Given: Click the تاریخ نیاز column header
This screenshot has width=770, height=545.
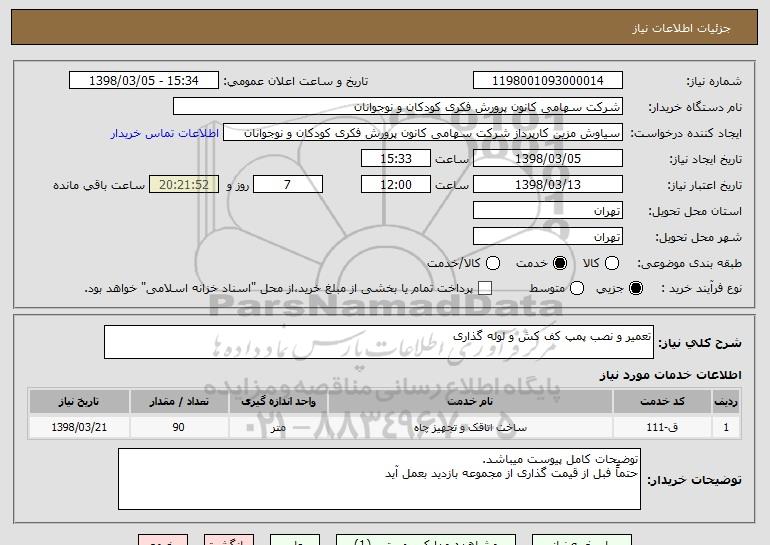Looking at the screenshot, I should pos(79,402).
